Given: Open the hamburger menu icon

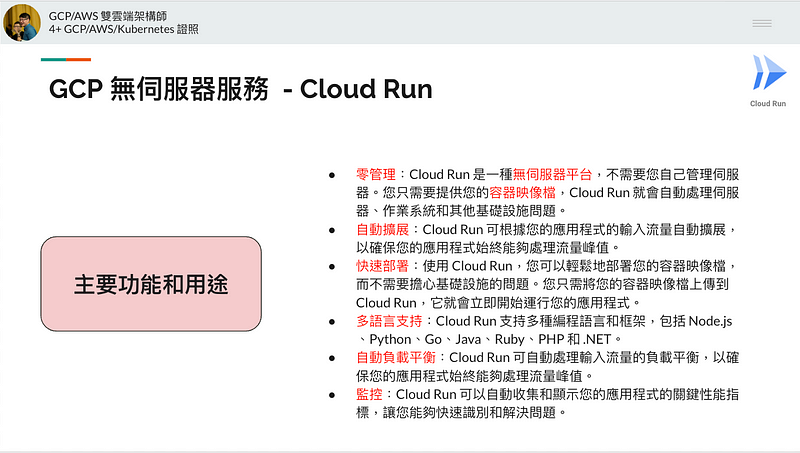Looking at the screenshot, I should pos(762,23).
